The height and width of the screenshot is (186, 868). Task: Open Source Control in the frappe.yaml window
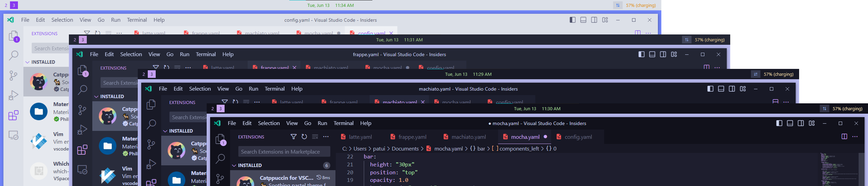pyautogui.click(x=82, y=110)
